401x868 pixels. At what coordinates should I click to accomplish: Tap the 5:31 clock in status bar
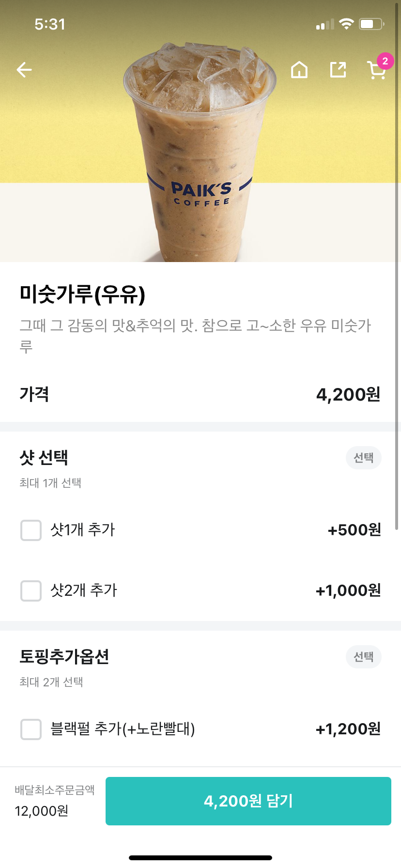click(x=50, y=24)
